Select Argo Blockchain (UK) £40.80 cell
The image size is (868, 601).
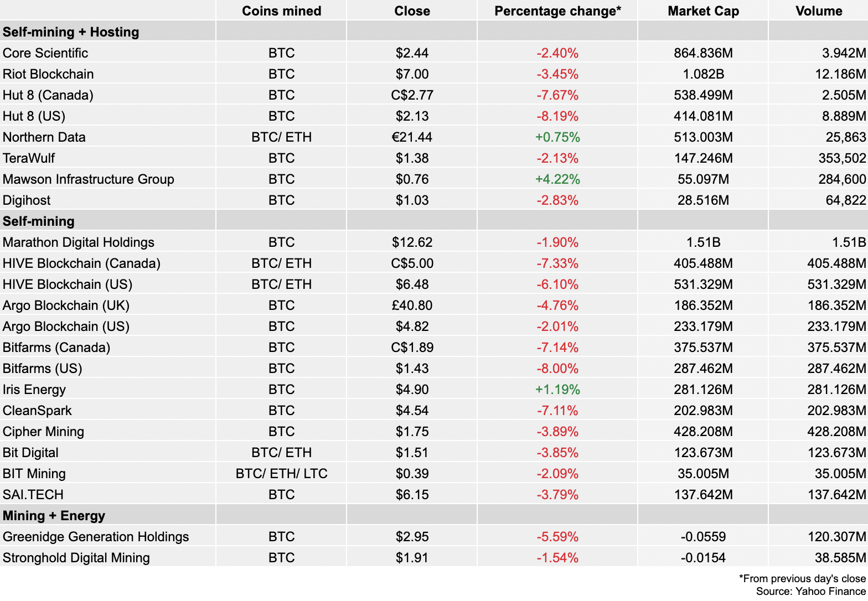[x=412, y=305]
